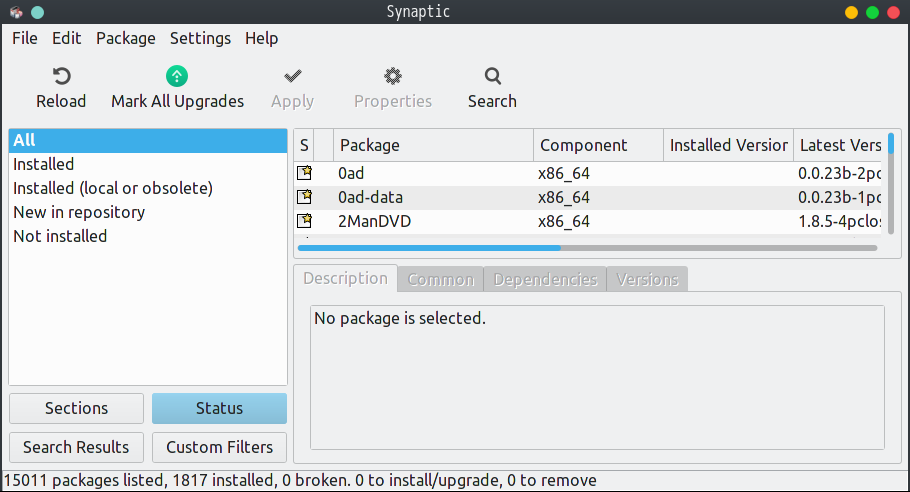Click the Status filter button
Screen dimensions: 910x492
coord(219,408)
